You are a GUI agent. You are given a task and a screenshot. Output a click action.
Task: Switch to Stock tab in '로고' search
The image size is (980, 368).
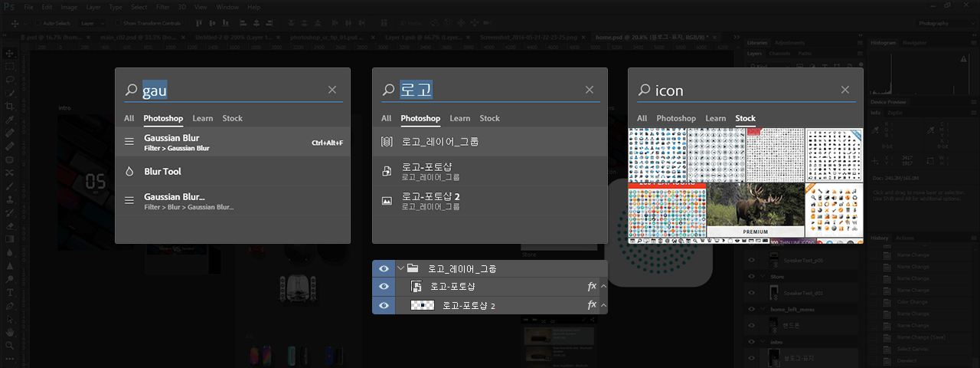point(490,118)
